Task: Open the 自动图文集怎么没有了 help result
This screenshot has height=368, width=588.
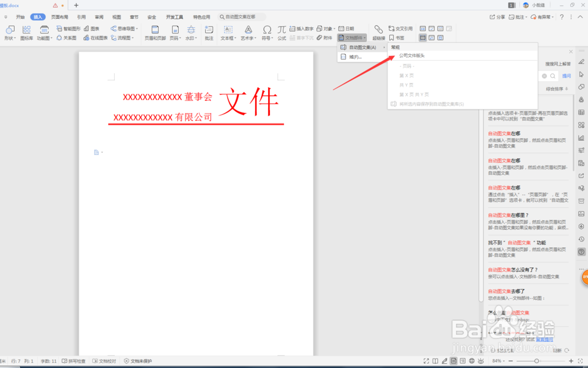Action: coord(513,270)
